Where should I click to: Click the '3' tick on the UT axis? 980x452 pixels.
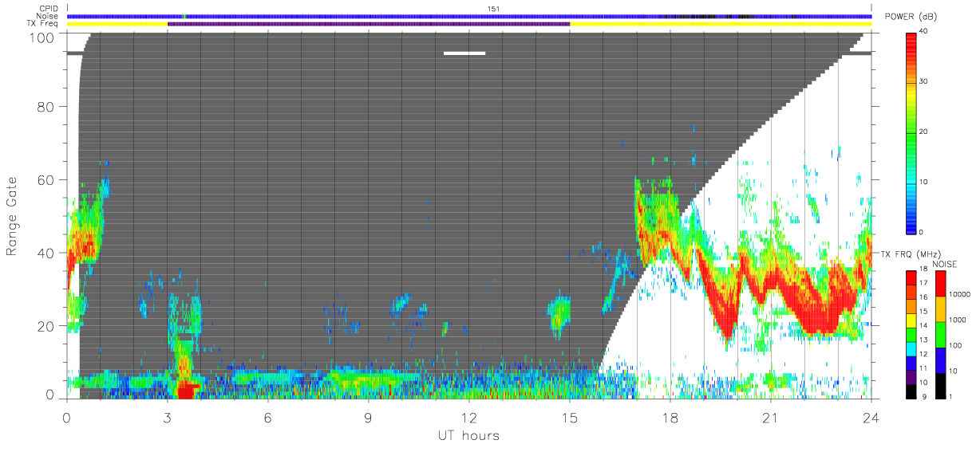click(168, 417)
